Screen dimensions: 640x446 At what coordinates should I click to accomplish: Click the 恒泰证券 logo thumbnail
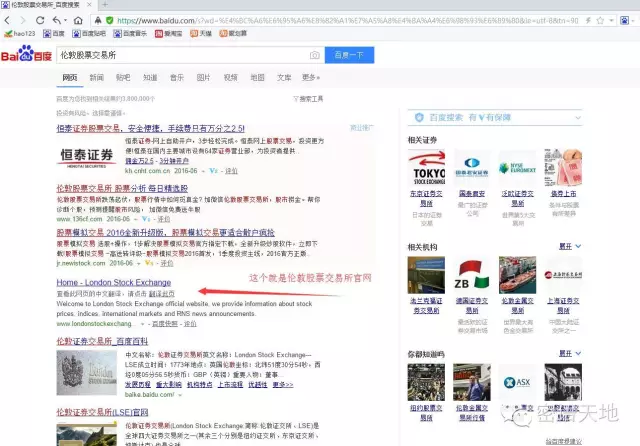(x=87, y=157)
